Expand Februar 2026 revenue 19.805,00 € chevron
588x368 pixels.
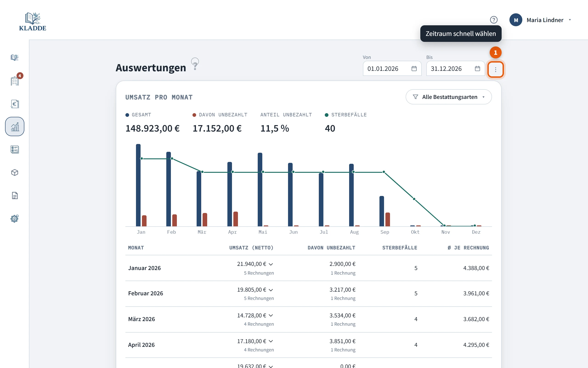[271, 290]
